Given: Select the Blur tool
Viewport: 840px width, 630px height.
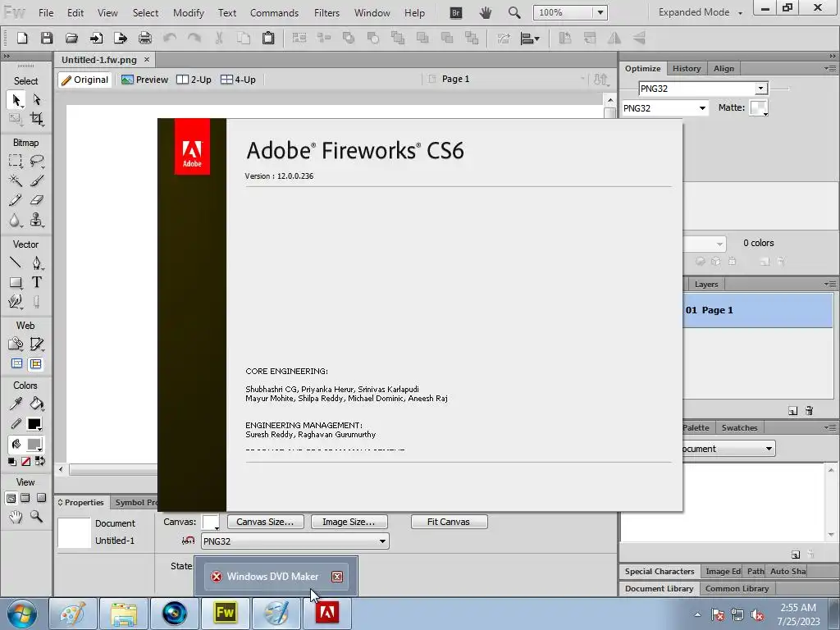Looking at the screenshot, I should click(16, 220).
